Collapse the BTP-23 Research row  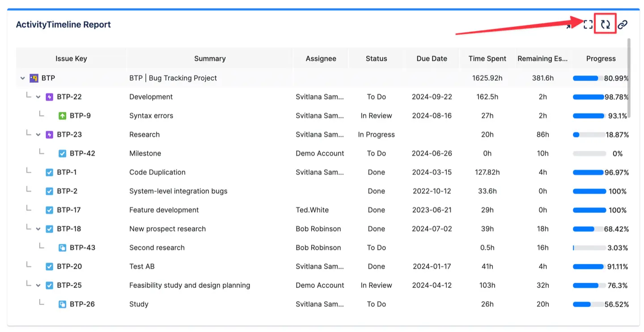38,135
